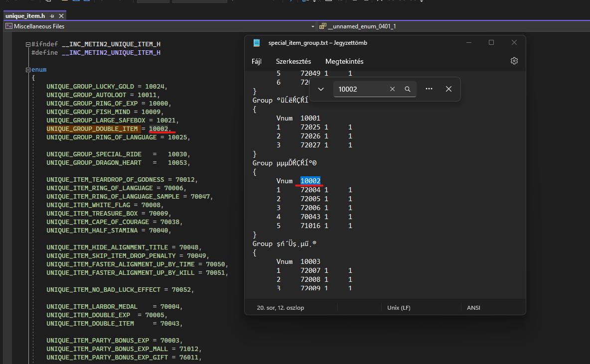590x364 pixels.
Task: Collapse the enum block outline
Action: (28, 70)
